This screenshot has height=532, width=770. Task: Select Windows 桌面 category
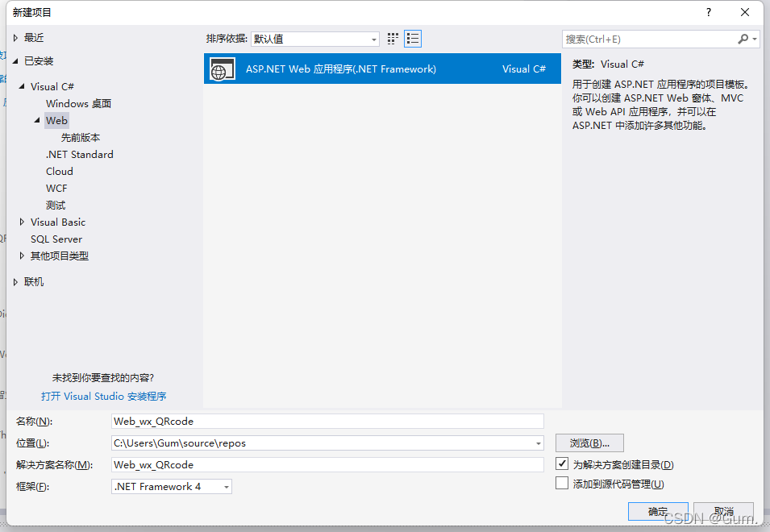click(x=78, y=103)
